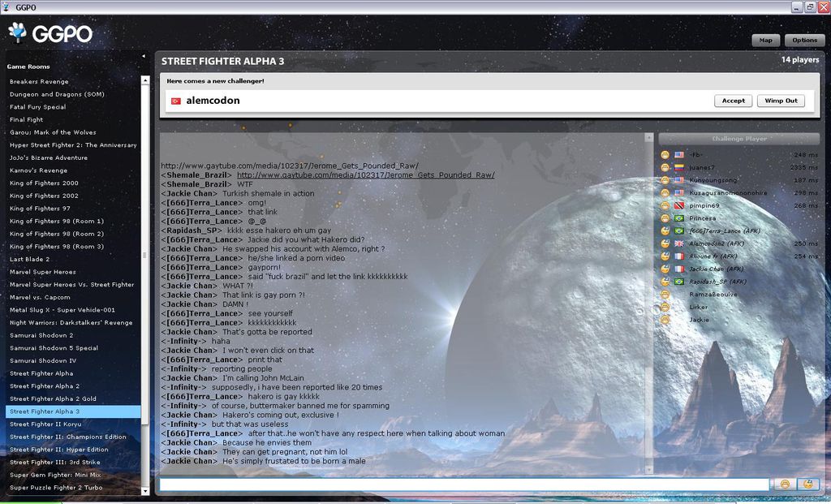This screenshot has width=831, height=504.
Task: Join the Samurai Shodown IV room
Action: (73, 361)
